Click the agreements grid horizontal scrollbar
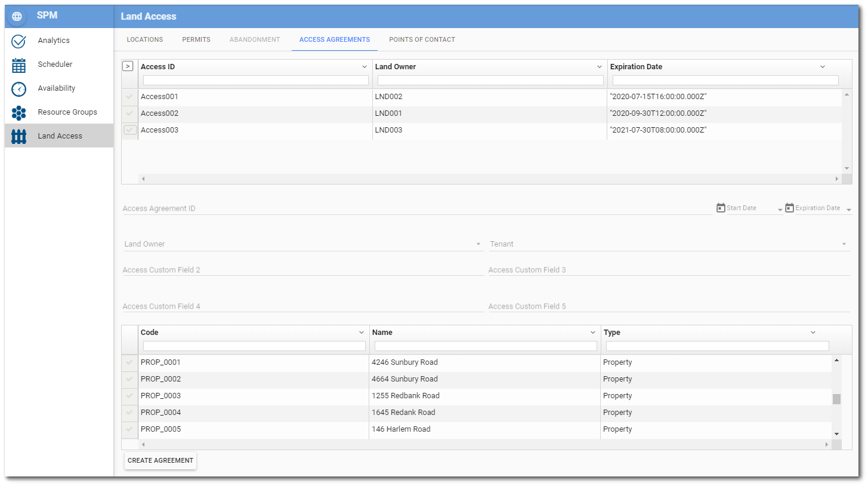 [489, 179]
